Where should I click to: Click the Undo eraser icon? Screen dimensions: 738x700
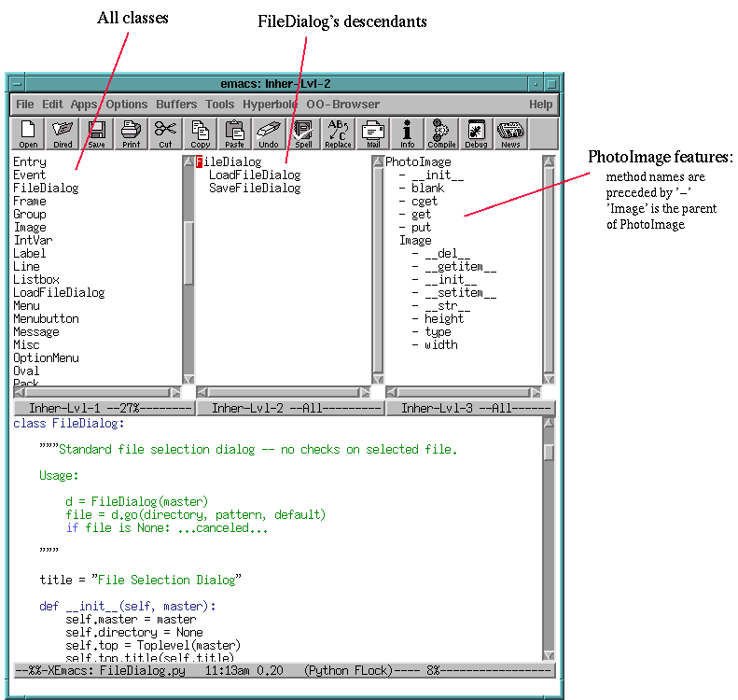pyautogui.click(x=269, y=134)
